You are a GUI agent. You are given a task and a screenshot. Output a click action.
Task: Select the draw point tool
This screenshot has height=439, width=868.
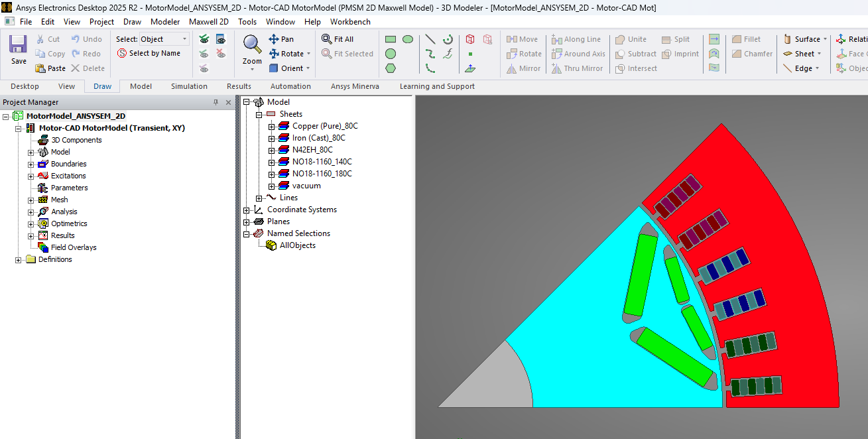(470, 54)
